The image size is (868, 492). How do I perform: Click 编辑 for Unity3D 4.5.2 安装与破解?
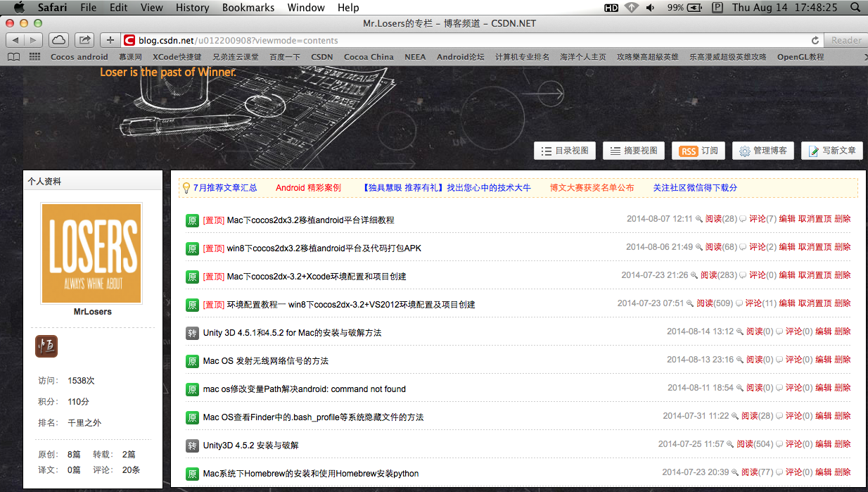(x=823, y=444)
